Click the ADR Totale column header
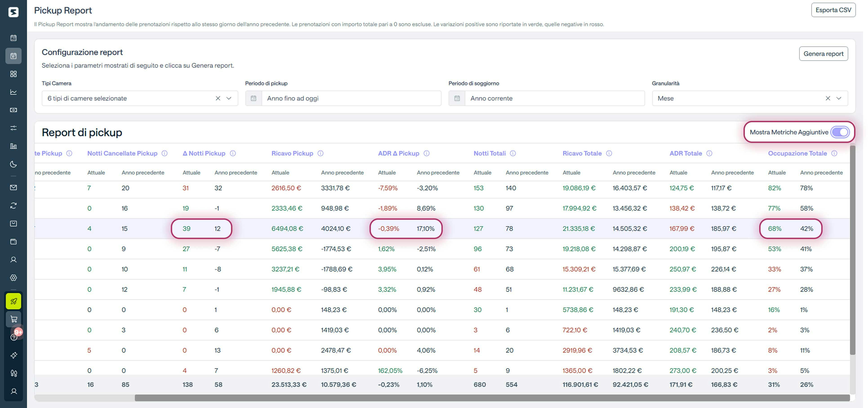 pyautogui.click(x=685, y=153)
